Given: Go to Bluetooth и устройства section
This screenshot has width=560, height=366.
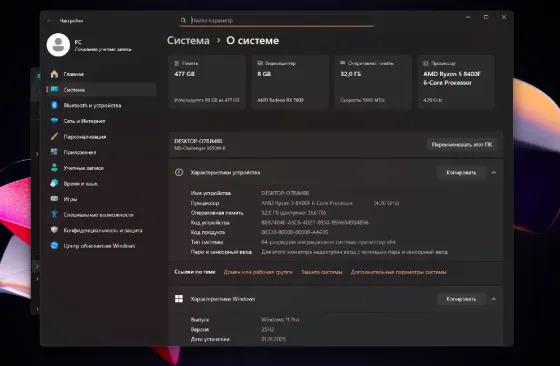Looking at the screenshot, I should pyautogui.click(x=101, y=105).
